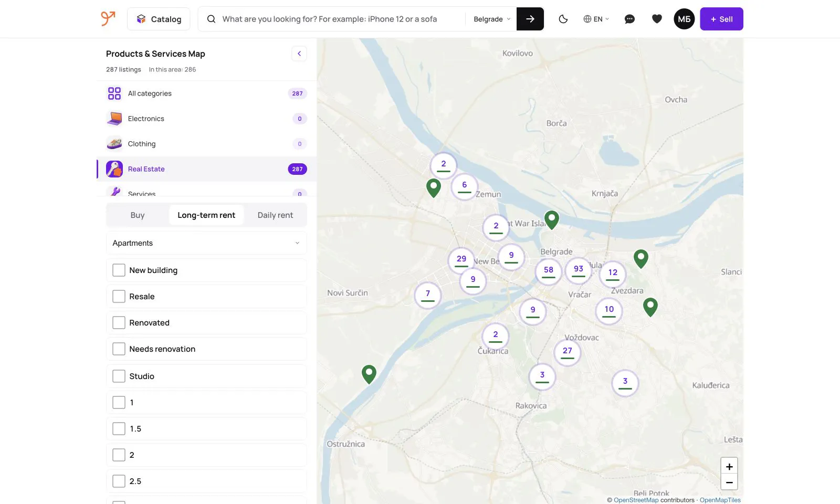The height and width of the screenshot is (504, 840).
Task: Expand the 58 listings map cluster
Action: (x=549, y=271)
